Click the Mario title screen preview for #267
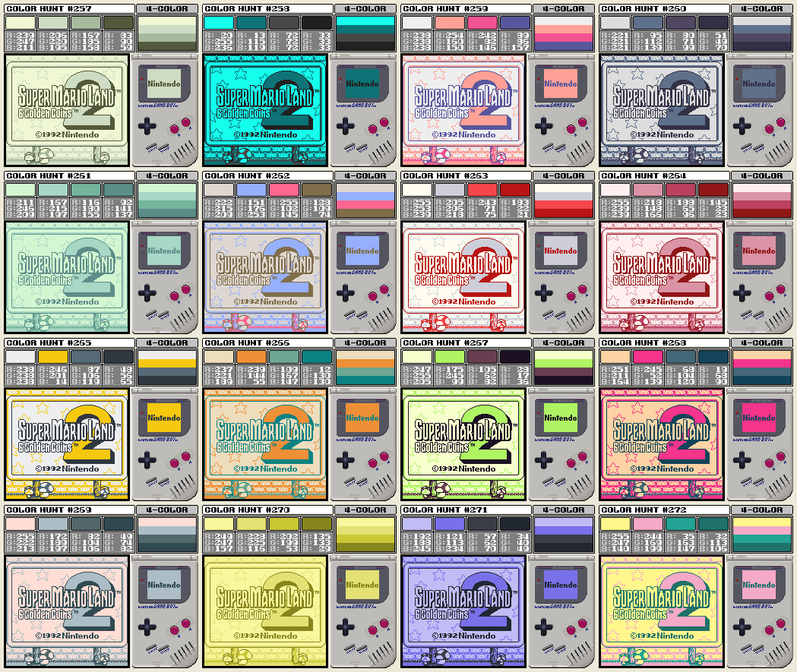 pos(463,444)
